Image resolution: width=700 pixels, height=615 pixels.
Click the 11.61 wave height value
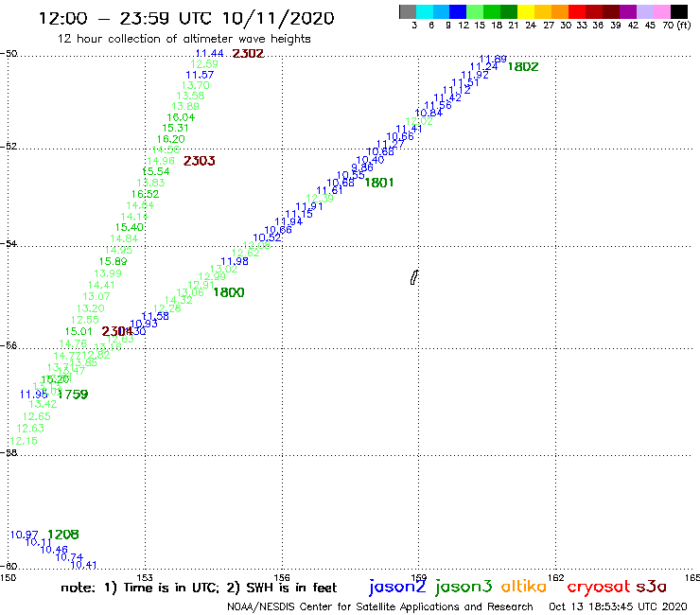tap(329, 191)
